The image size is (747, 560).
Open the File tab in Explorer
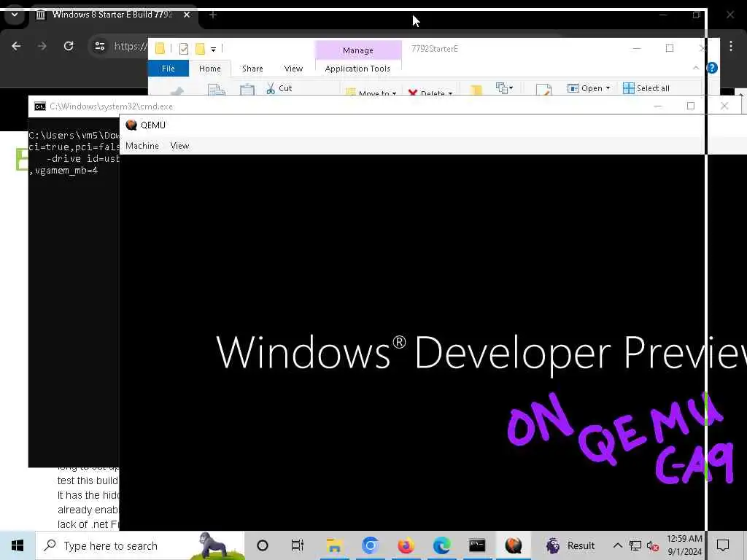(x=169, y=69)
